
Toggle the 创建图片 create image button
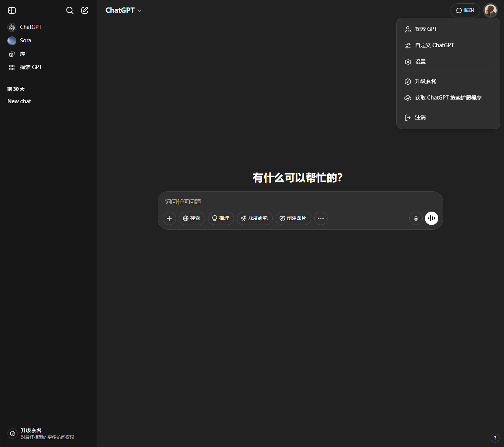(x=293, y=218)
